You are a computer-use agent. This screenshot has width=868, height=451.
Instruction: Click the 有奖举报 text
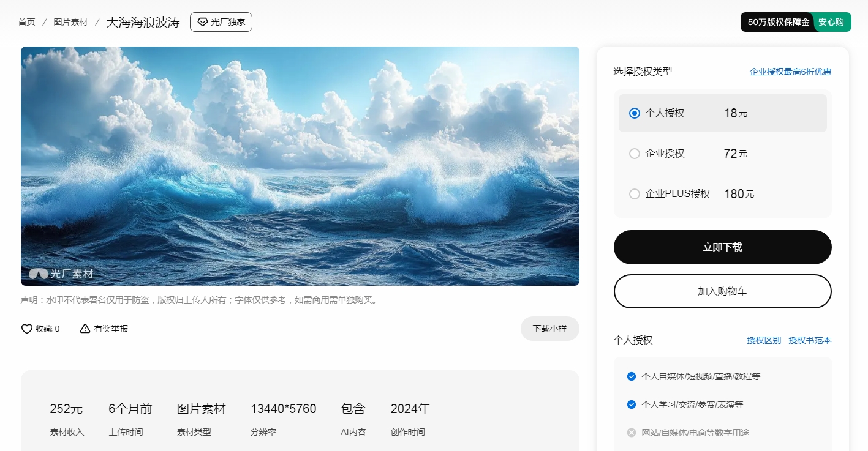(111, 329)
